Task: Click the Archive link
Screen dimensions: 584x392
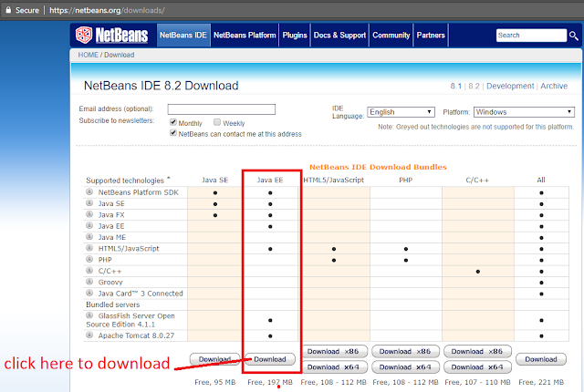Action: 554,86
